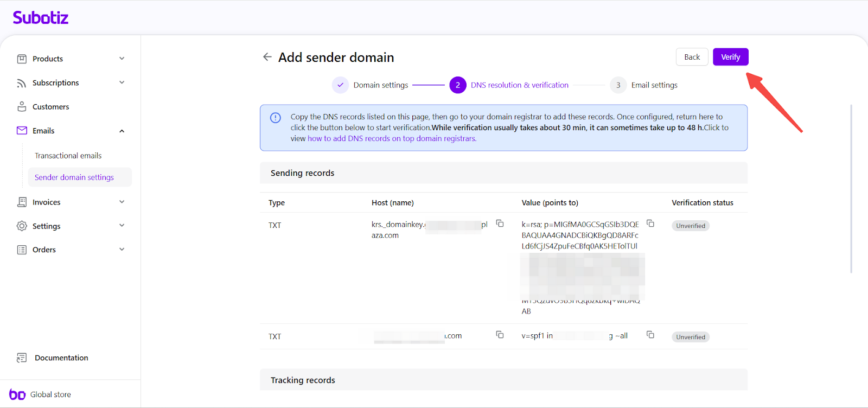Open how to add DNS records link

click(x=392, y=139)
